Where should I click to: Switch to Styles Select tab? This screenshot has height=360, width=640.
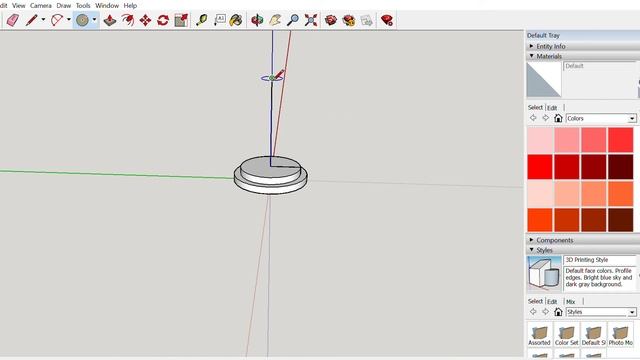click(535, 301)
